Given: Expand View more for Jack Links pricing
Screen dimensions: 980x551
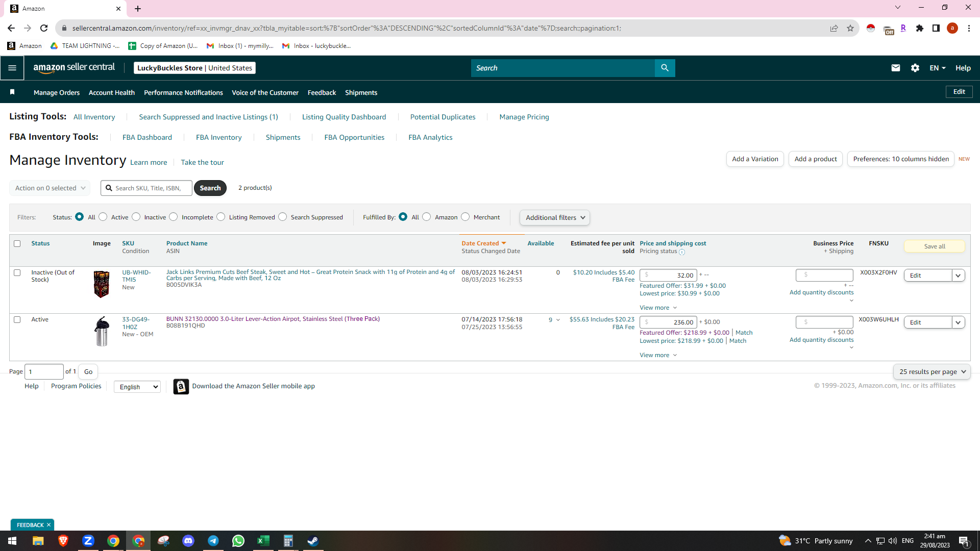Looking at the screenshot, I should point(658,308).
